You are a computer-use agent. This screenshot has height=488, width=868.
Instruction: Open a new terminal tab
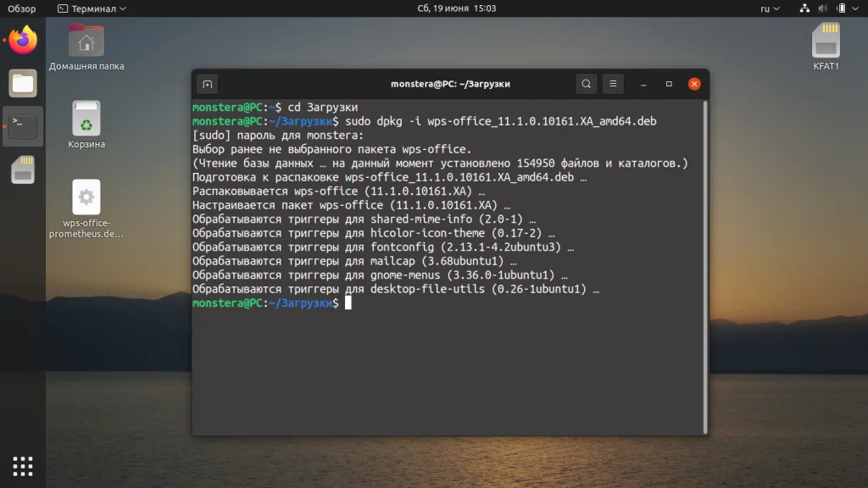coord(208,84)
